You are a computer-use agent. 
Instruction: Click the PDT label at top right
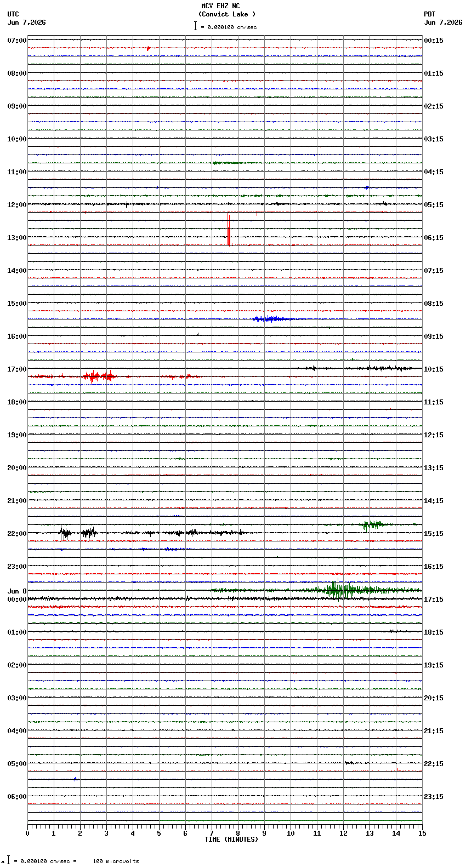click(430, 14)
